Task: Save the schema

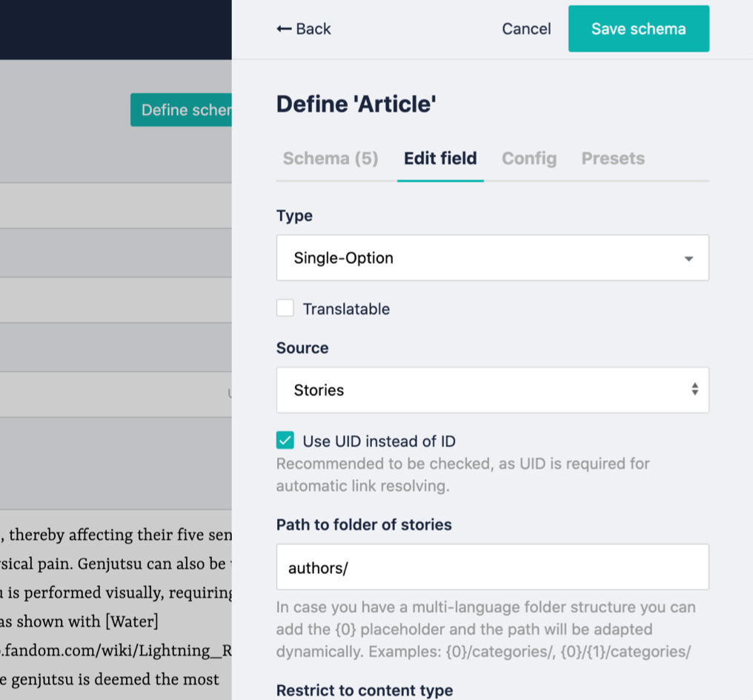Action: pos(639,29)
